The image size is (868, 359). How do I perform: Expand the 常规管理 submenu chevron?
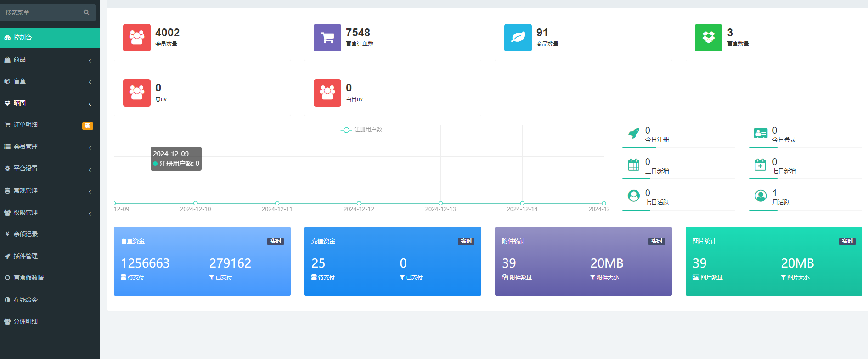pyautogui.click(x=90, y=191)
